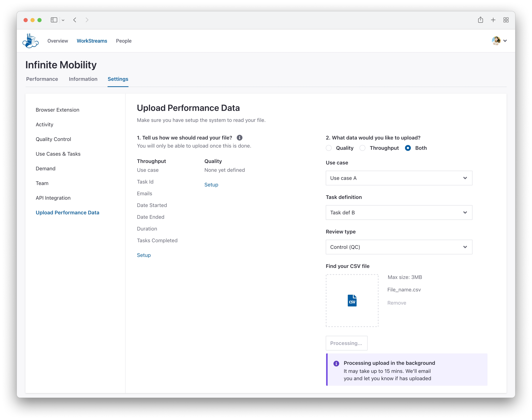Click 'None yet defined' text
The height and width of the screenshot is (420, 532).
[x=224, y=170]
